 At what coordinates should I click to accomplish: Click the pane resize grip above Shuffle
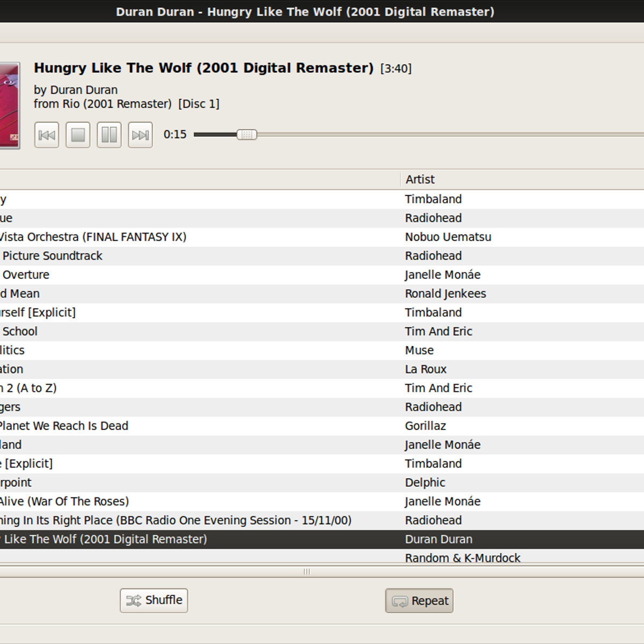(307, 572)
